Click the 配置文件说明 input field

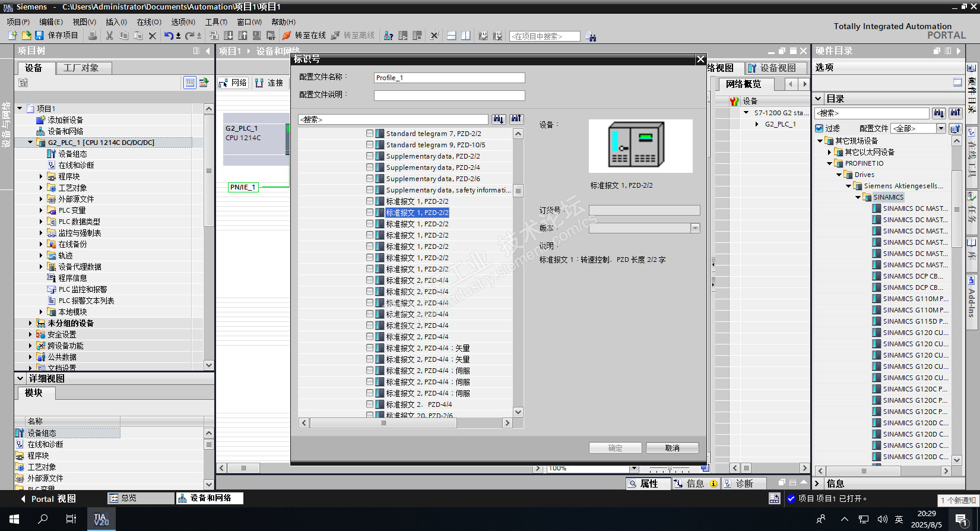point(449,96)
